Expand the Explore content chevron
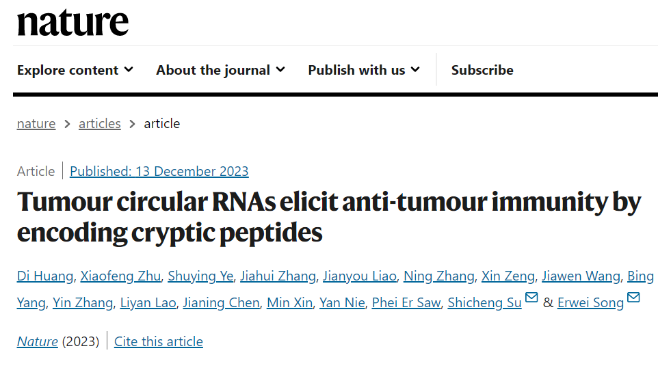The width and height of the screenshot is (665, 371). coord(129,70)
